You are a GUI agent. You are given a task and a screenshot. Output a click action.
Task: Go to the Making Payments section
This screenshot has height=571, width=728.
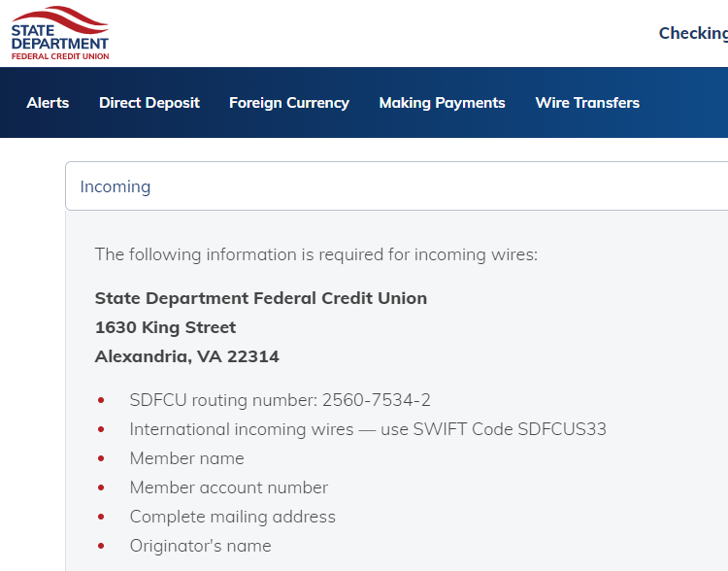tap(442, 103)
